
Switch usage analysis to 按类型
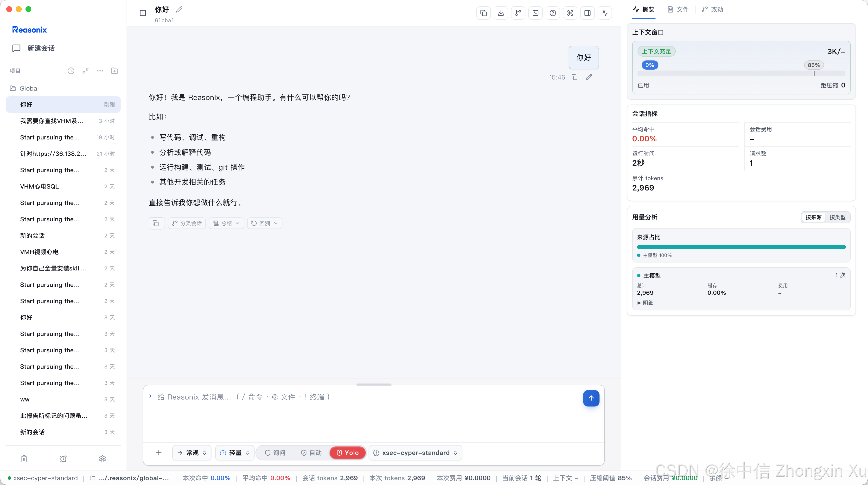(x=837, y=217)
